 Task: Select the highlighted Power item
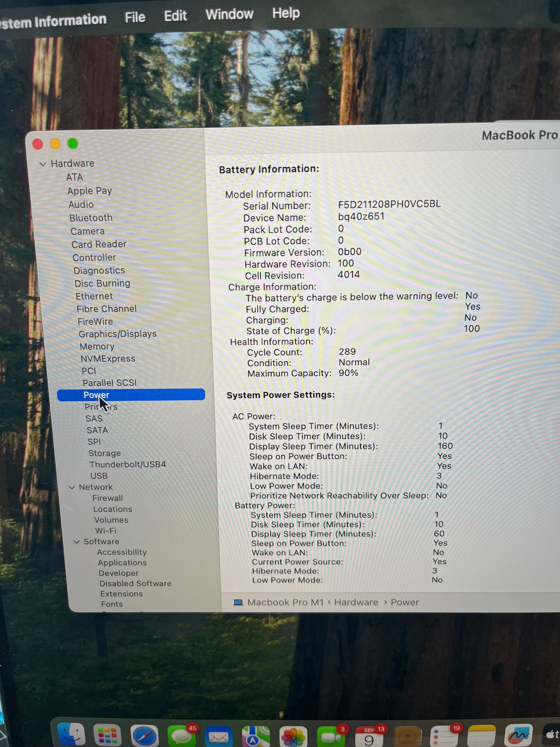point(131,394)
